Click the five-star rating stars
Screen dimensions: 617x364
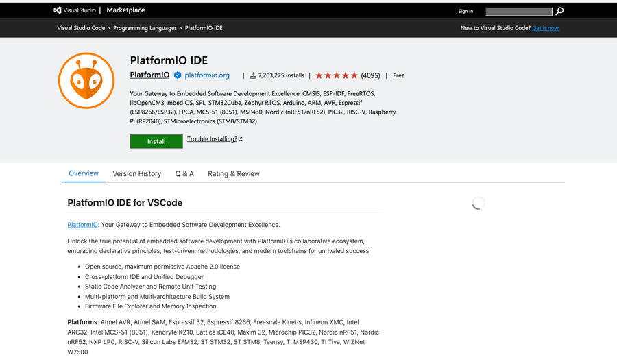(337, 75)
